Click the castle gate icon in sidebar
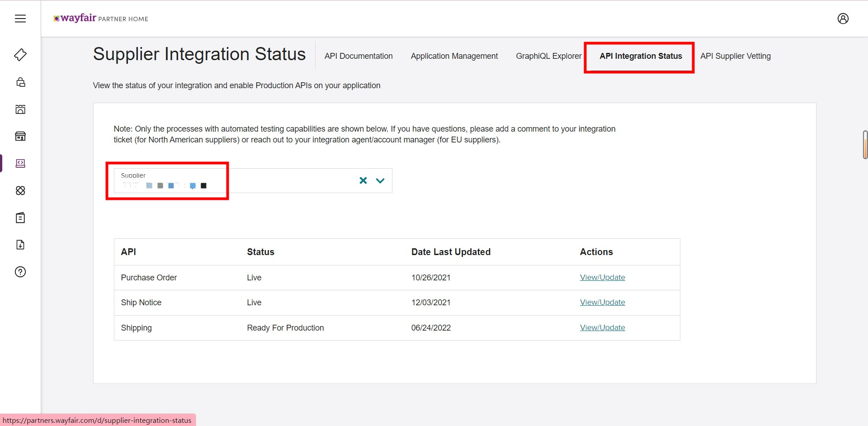This screenshot has width=868, height=426. pos(20,109)
